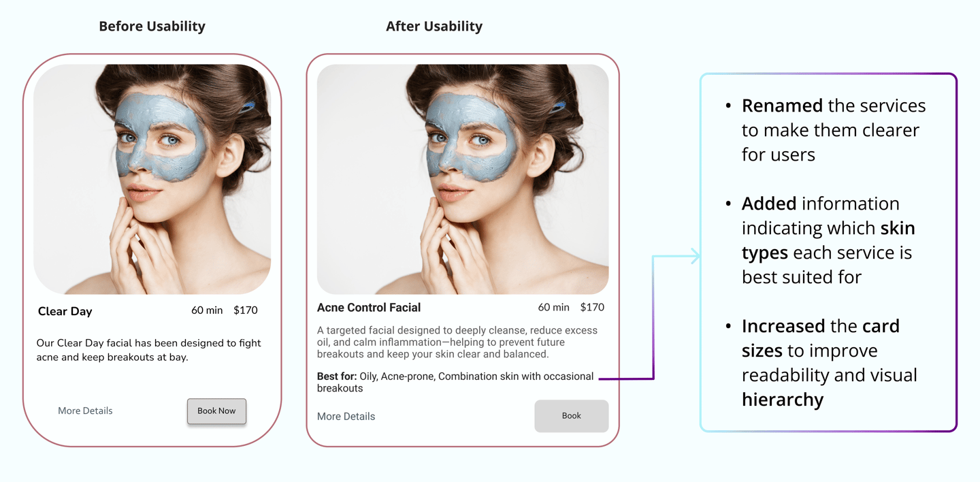The width and height of the screenshot is (980, 482).
Task: Click the Before Usability heading
Action: coord(152,27)
